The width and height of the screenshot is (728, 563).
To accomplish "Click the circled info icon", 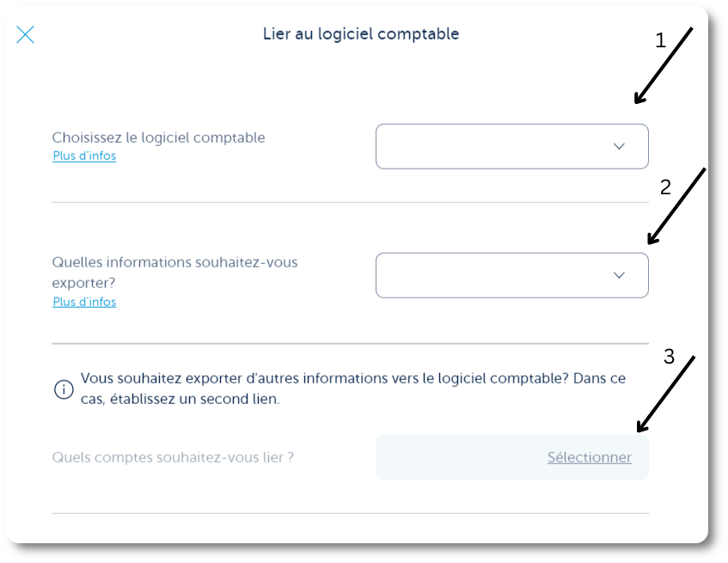I will (x=64, y=389).
